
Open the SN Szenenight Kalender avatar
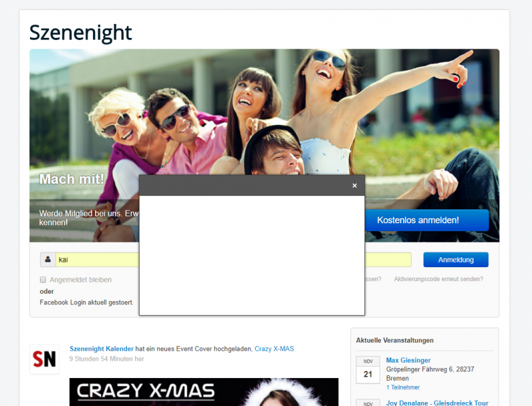pos(45,359)
